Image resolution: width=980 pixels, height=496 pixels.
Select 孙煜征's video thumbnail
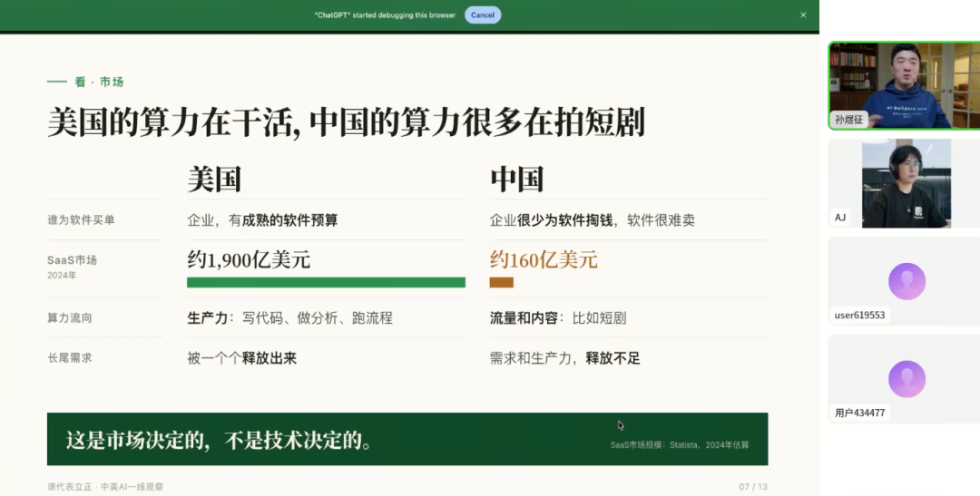pyautogui.click(x=905, y=85)
